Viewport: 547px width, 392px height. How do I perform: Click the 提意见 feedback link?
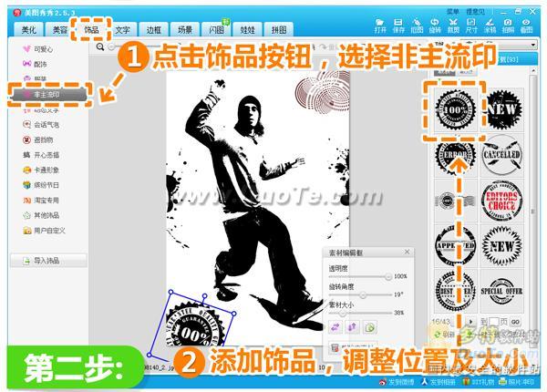tap(476, 12)
